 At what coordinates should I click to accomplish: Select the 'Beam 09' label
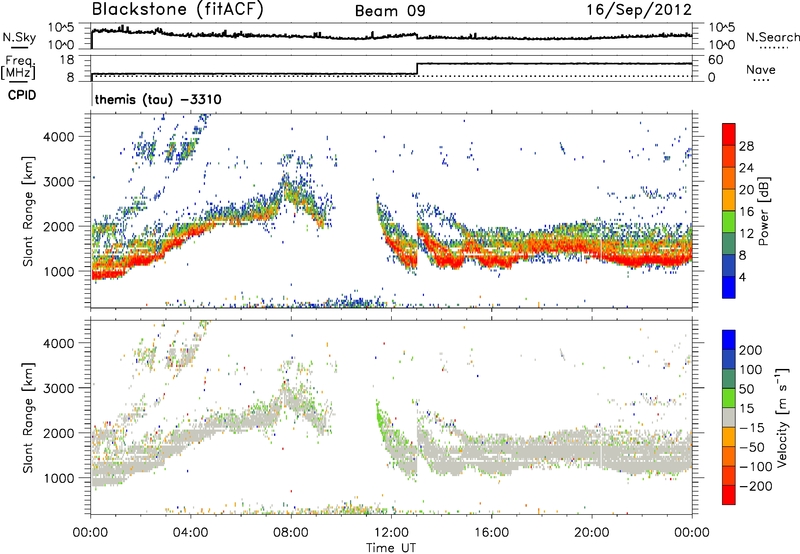pos(390,11)
